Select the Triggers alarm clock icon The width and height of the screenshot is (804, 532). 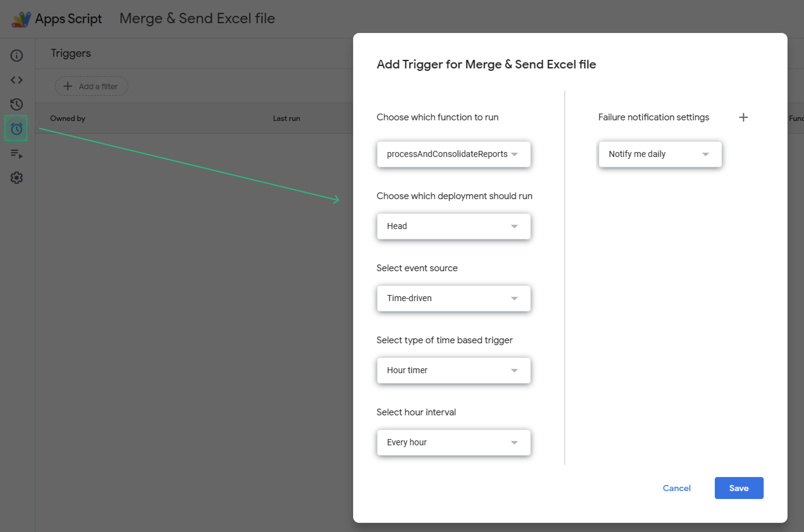tap(16, 129)
